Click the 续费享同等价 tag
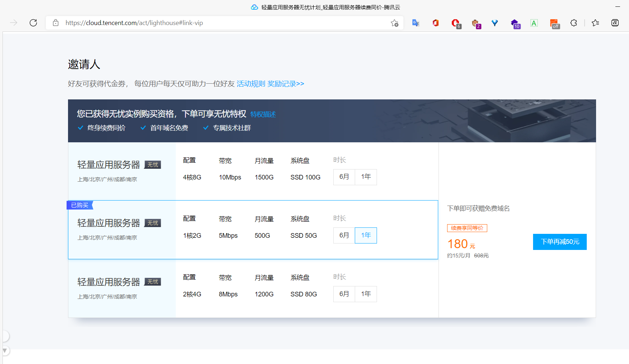Viewport: 629px width, 364px height. click(467, 228)
